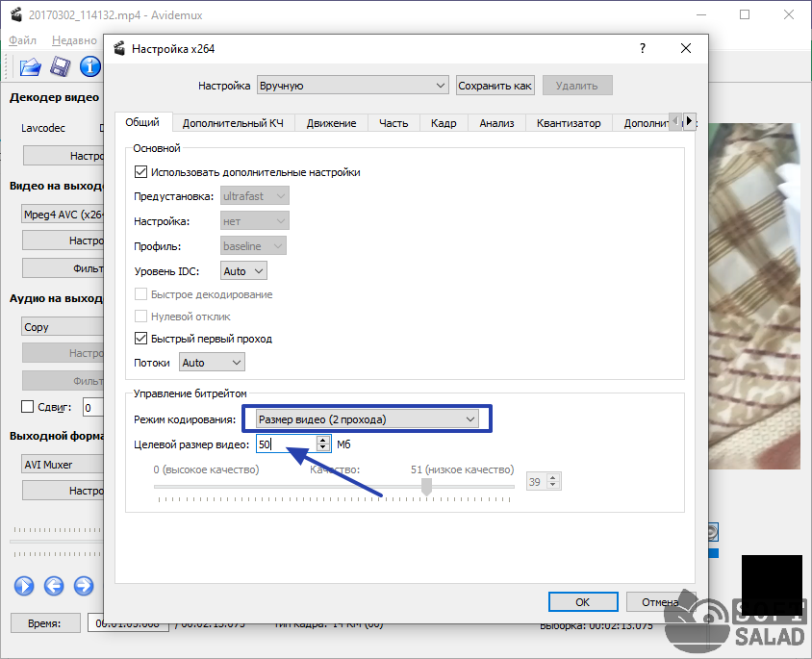Viewport: 812px width, 659px height.
Task: Open the Профиль baseline dropdown
Action: (253, 246)
